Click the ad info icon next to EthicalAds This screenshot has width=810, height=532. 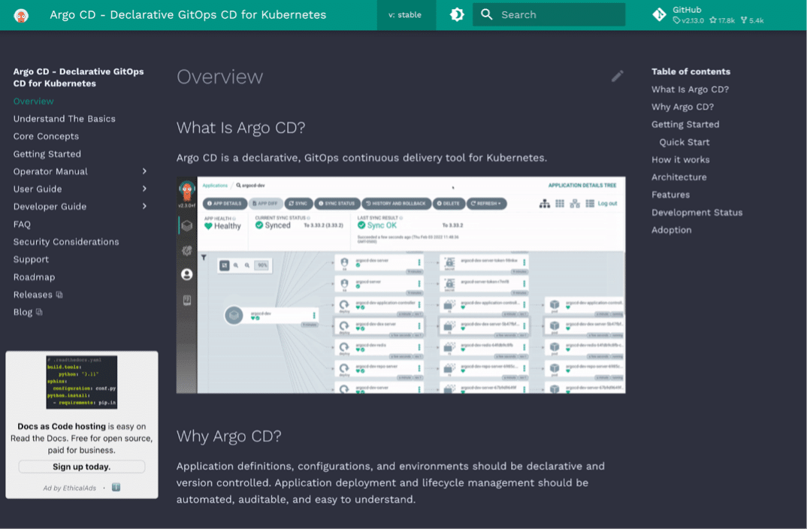pos(116,488)
